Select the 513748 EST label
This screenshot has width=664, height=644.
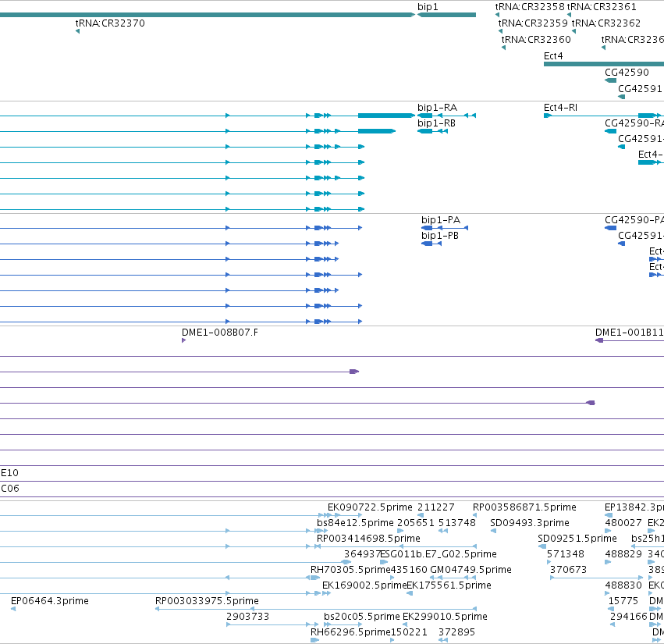(x=457, y=523)
